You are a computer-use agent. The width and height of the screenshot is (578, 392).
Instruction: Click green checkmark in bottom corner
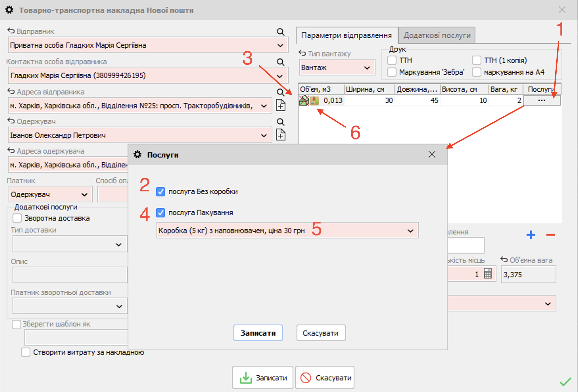pyautogui.click(x=565, y=382)
